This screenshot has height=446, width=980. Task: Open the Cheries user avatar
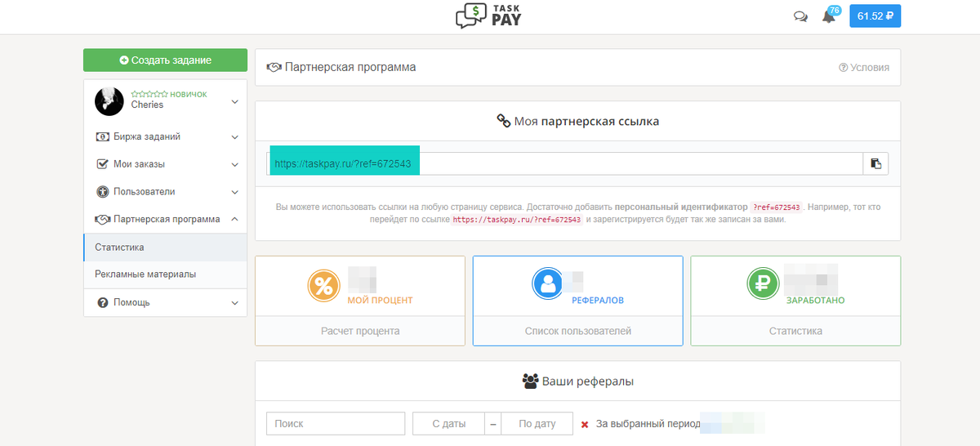click(109, 101)
